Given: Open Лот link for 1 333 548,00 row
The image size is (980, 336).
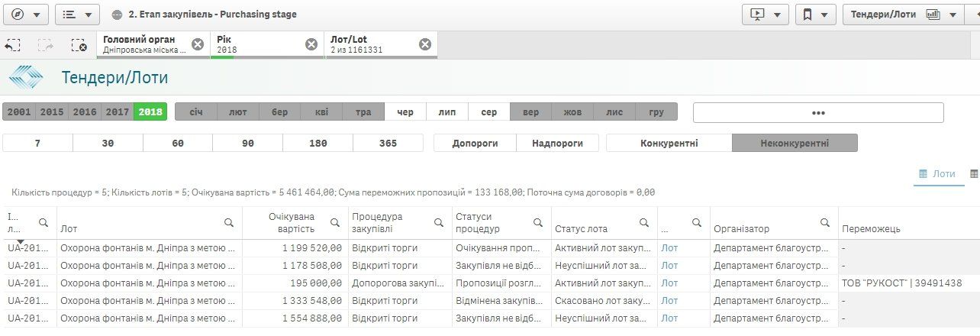Looking at the screenshot, I should [x=669, y=300].
